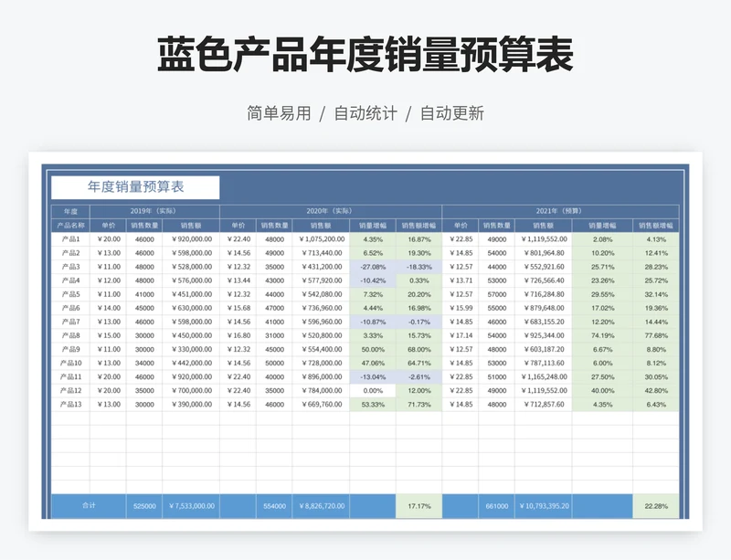Click the -0.17% cell in 产品7 row
The image size is (731, 560).
pos(418,322)
